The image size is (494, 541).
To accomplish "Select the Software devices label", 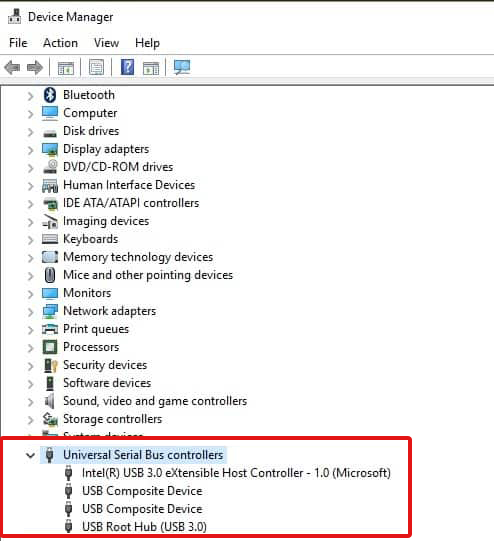I will tap(107, 383).
